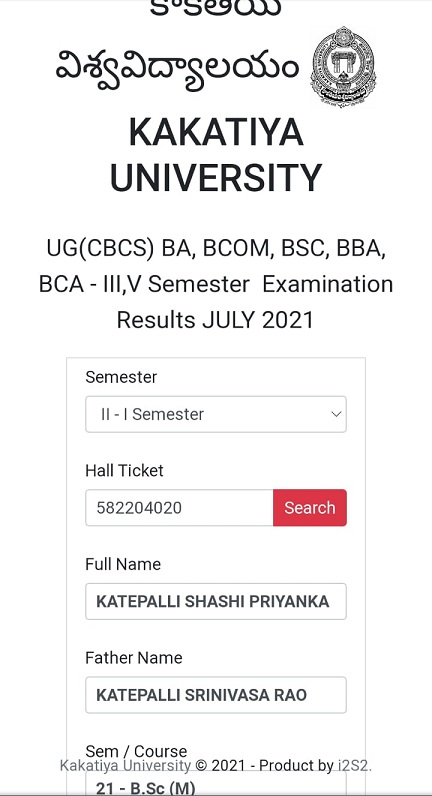Click the Full Name field label
The height and width of the screenshot is (796, 432).
123,564
